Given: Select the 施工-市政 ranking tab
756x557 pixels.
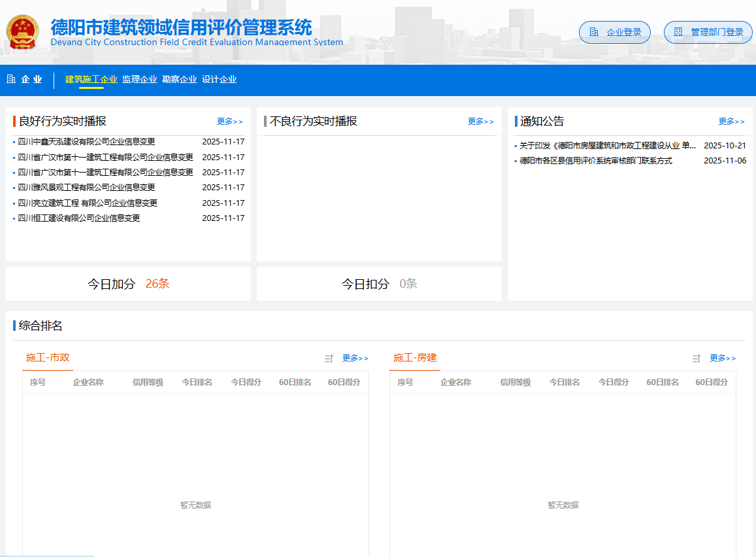Looking at the screenshot, I should (48, 358).
